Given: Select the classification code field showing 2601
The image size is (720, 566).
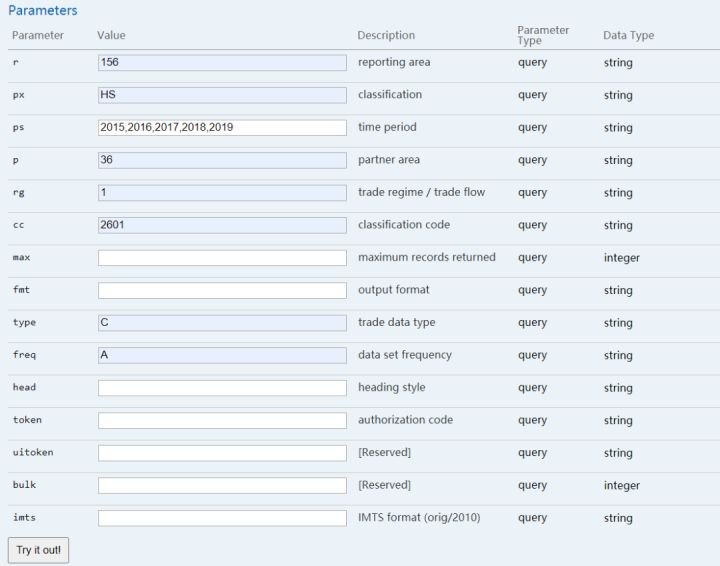Looking at the screenshot, I should click(222, 225).
